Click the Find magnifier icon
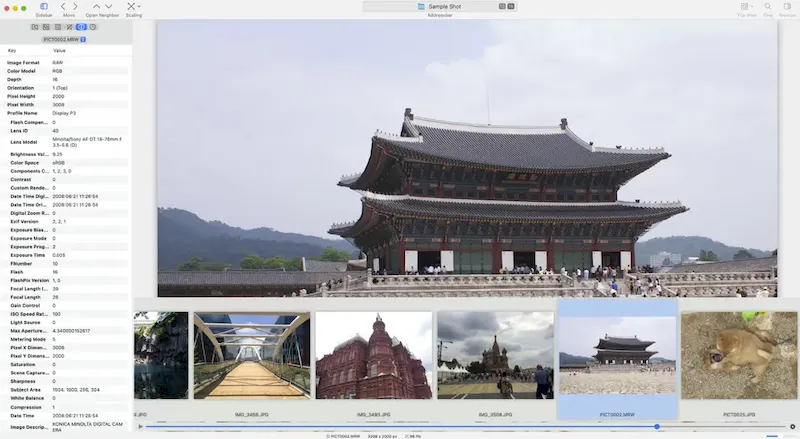The height and width of the screenshot is (439, 800). pos(768,7)
